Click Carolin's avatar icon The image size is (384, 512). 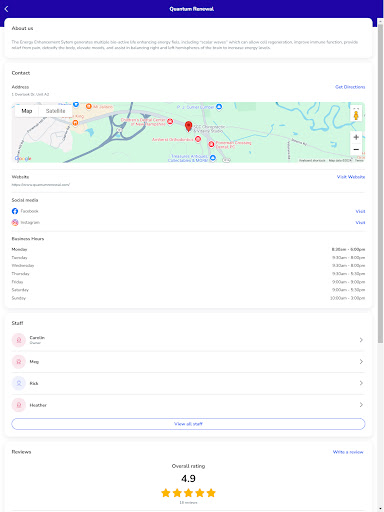(19, 340)
